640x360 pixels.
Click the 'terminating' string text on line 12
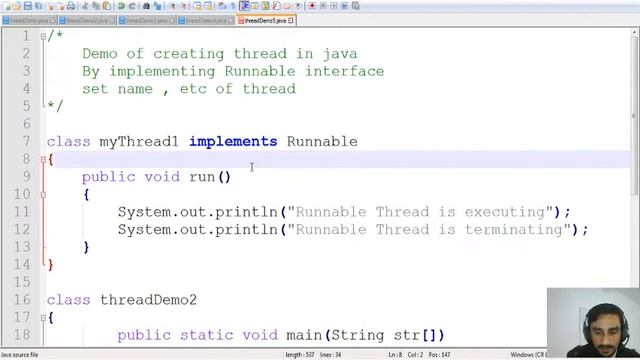514,229
